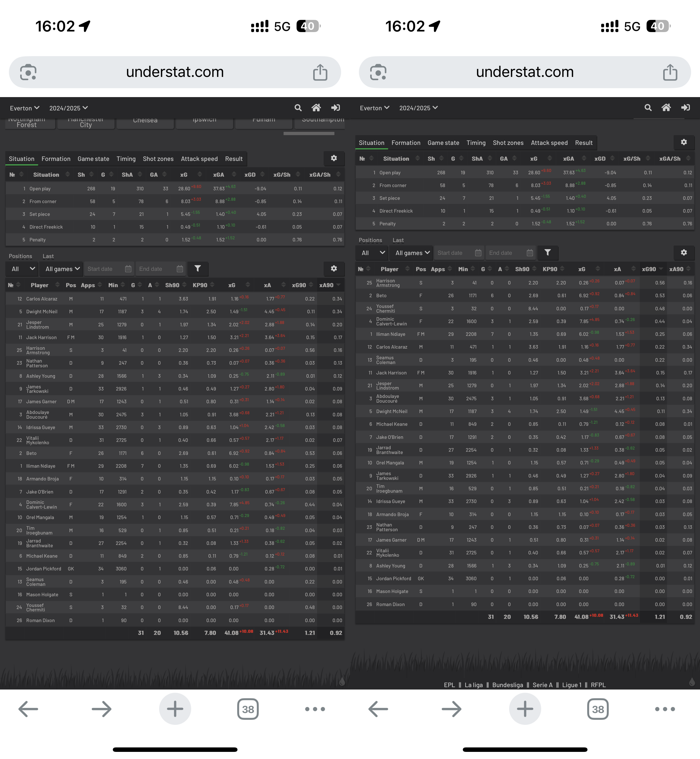700x759 pixels.
Task: Open Jordan Pickford row in left table
Action: pyautogui.click(x=175, y=569)
